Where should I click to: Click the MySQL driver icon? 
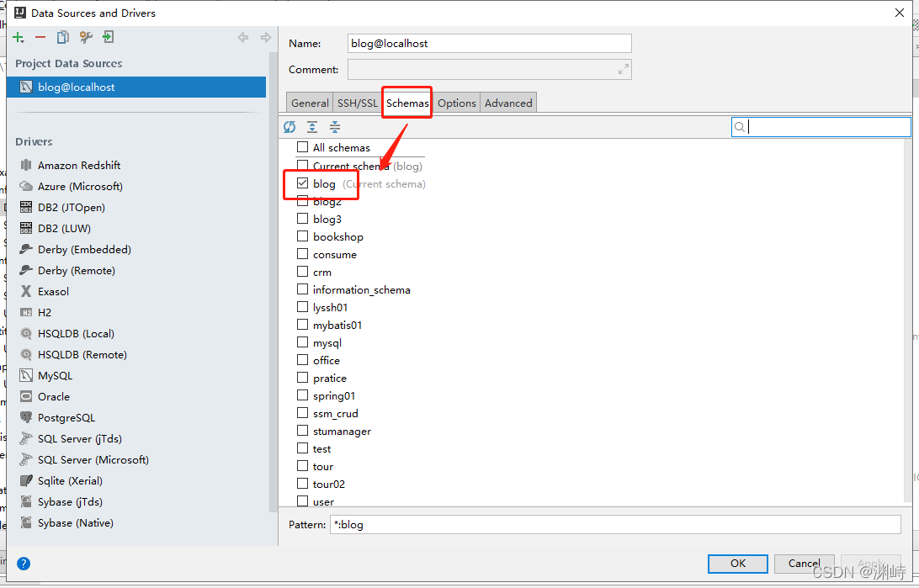[26, 375]
